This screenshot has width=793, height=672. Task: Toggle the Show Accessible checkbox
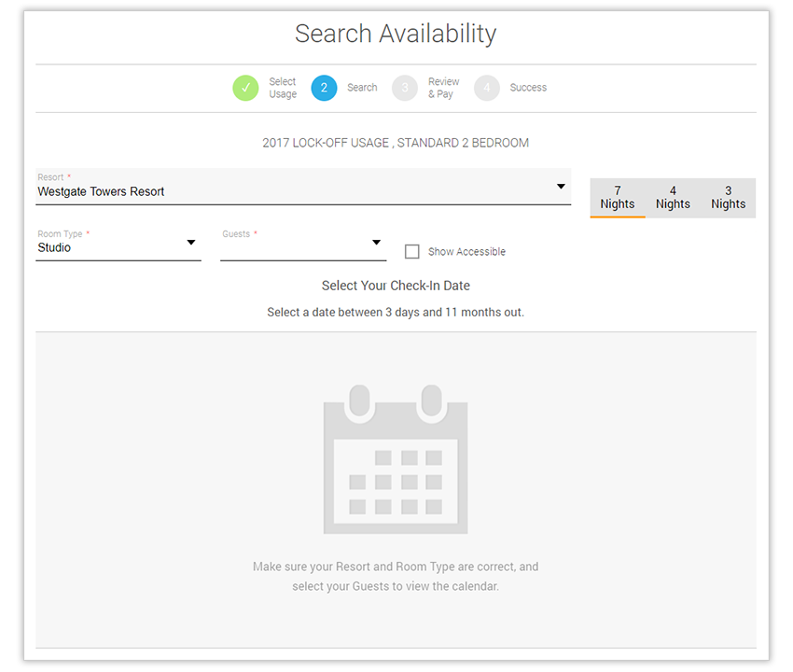(412, 251)
